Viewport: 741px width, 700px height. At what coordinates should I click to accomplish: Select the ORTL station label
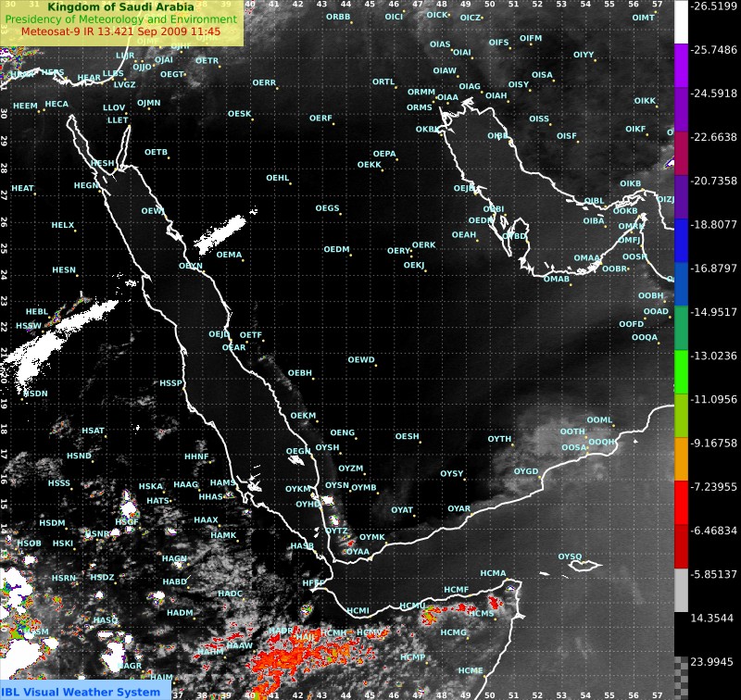pyautogui.click(x=383, y=81)
